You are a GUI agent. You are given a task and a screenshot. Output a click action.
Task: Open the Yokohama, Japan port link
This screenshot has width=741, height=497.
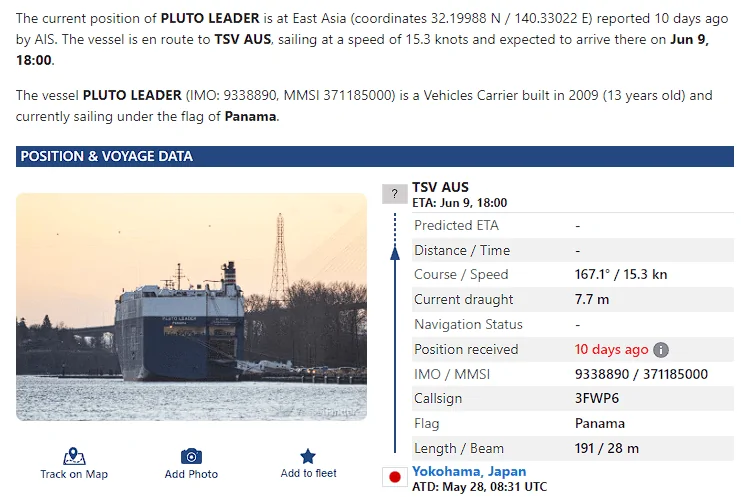click(x=469, y=471)
